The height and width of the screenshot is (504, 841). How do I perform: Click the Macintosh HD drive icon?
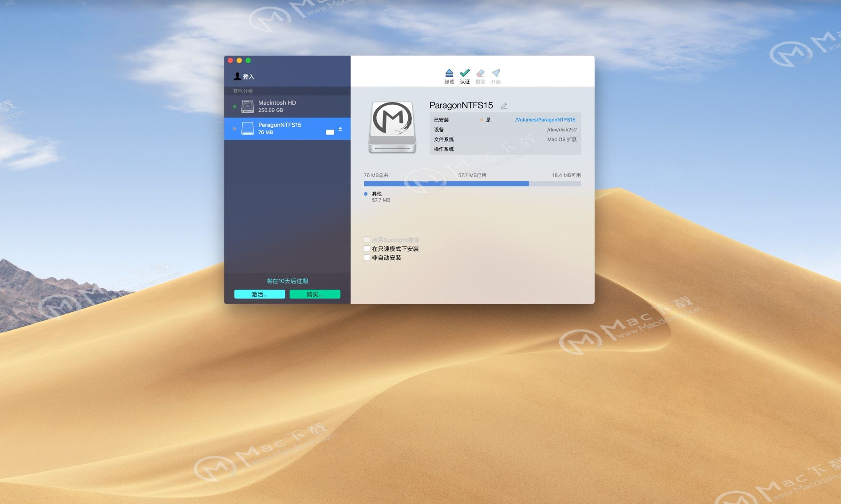pyautogui.click(x=248, y=106)
